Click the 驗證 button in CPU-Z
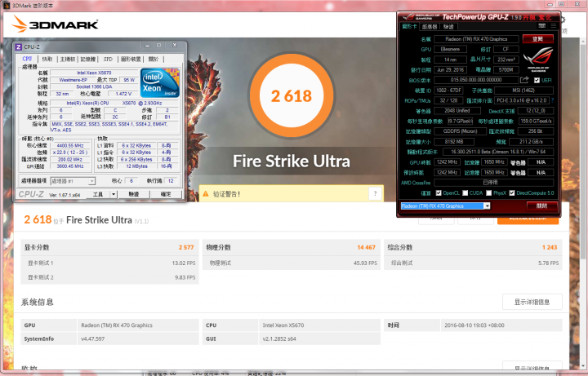The height and width of the screenshot is (376, 588). pos(133,194)
